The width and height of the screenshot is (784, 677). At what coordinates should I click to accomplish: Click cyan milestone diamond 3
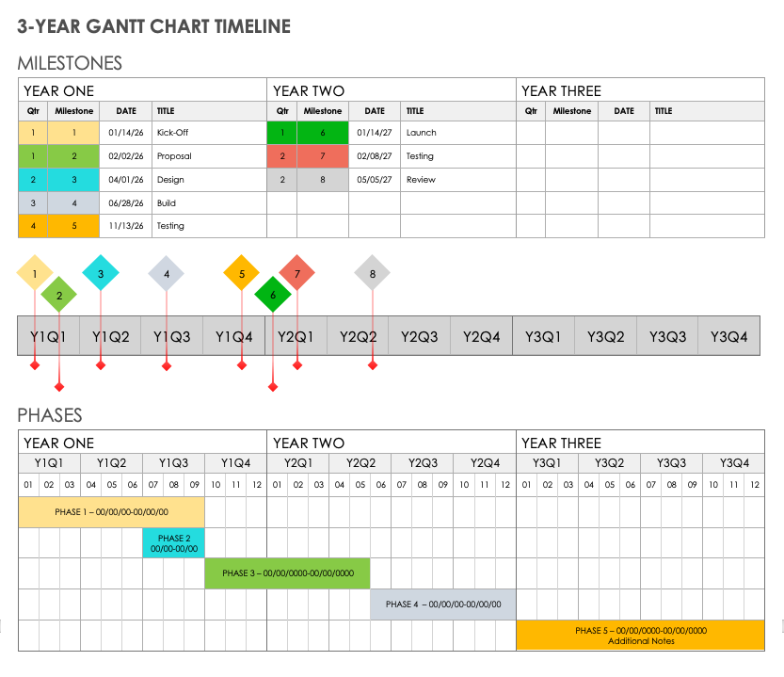point(101,273)
